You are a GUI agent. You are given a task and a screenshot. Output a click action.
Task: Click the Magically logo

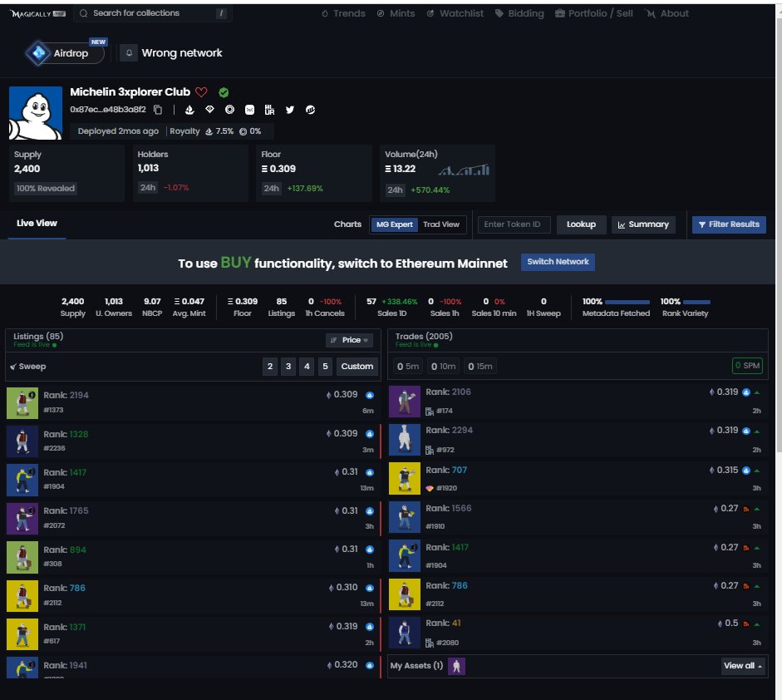(38, 13)
